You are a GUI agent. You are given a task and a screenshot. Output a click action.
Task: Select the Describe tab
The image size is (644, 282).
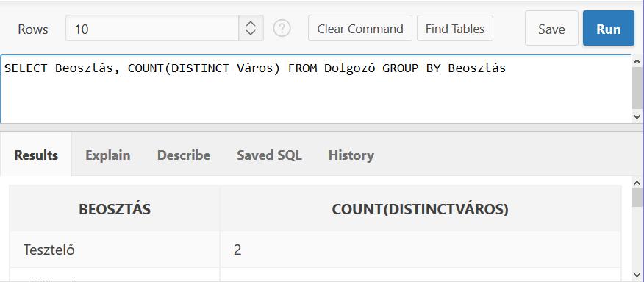point(184,155)
